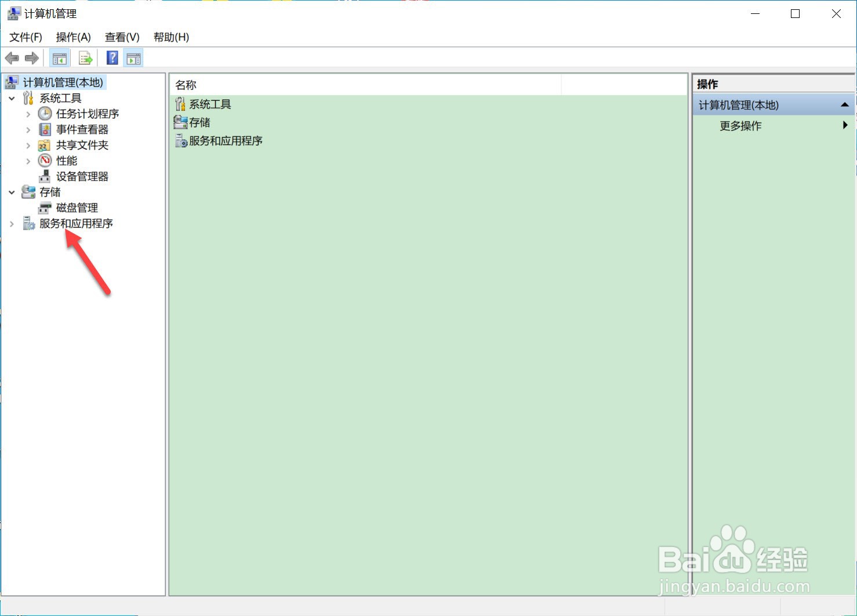Click the 系统工具 icon in center list
Screen dimensions: 857x616
(x=180, y=104)
